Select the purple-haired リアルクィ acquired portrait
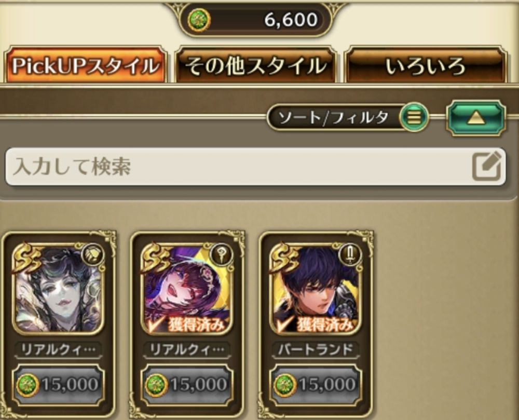The image size is (519, 420). tap(187, 288)
